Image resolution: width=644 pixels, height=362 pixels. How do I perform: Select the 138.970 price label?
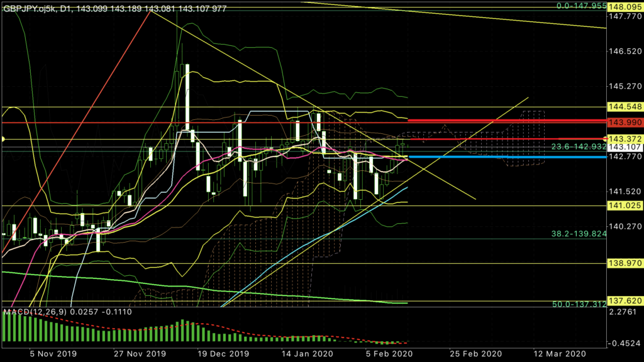tap(625, 263)
